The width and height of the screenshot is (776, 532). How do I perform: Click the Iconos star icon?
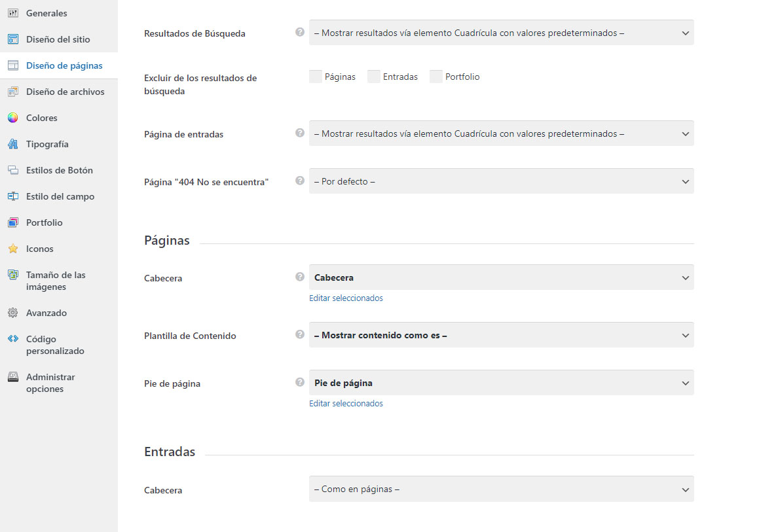pyautogui.click(x=13, y=249)
